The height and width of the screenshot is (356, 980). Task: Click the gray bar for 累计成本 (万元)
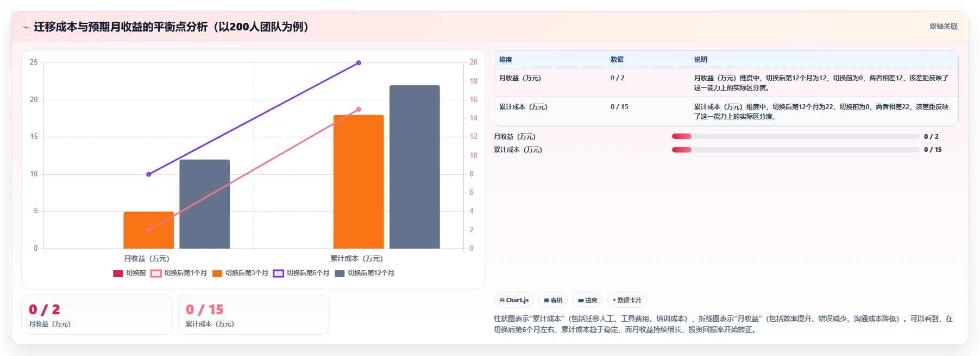coord(414,167)
